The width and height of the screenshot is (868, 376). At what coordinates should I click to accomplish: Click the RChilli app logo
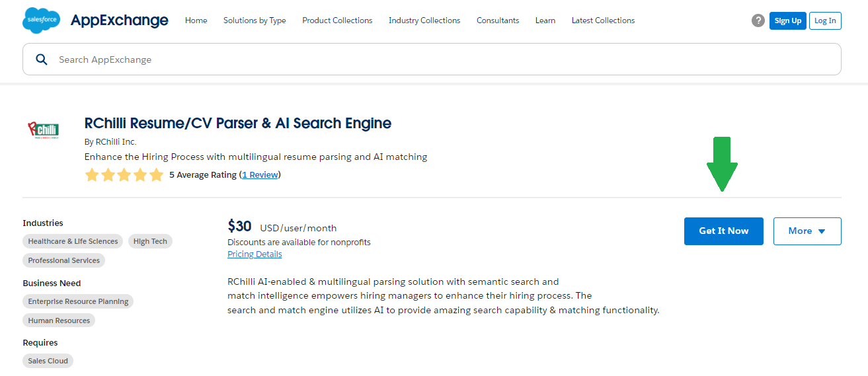(43, 130)
